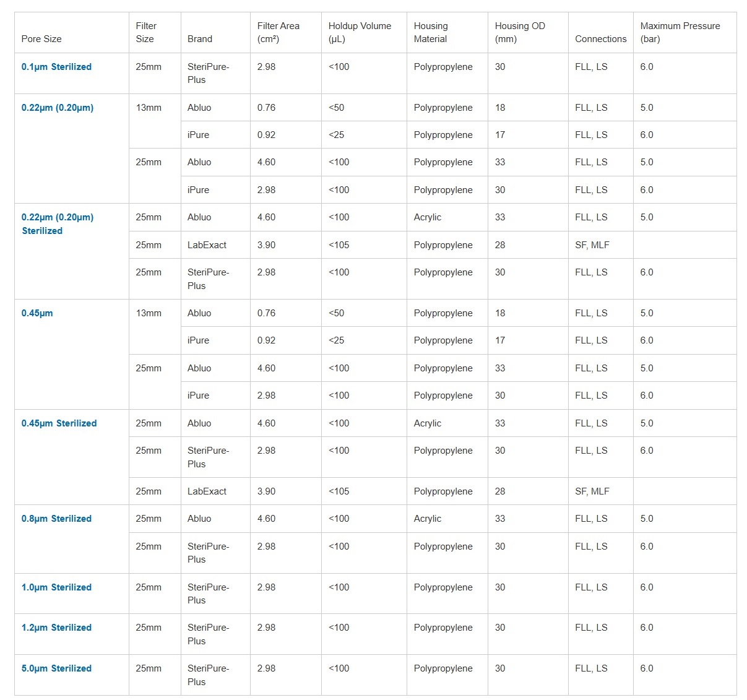Open the 0.45µm Sterilized link
Image resolution: width=747 pixels, height=700 pixels.
pos(59,423)
